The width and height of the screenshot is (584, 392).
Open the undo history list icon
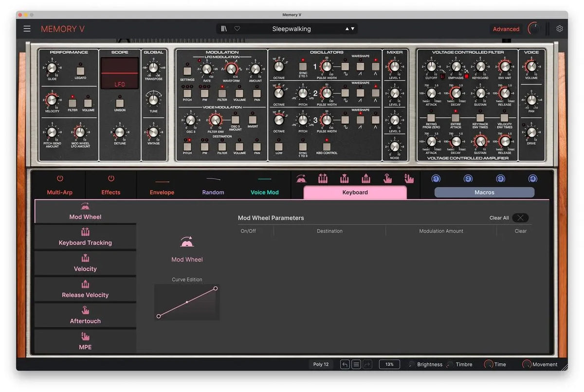(x=356, y=364)
